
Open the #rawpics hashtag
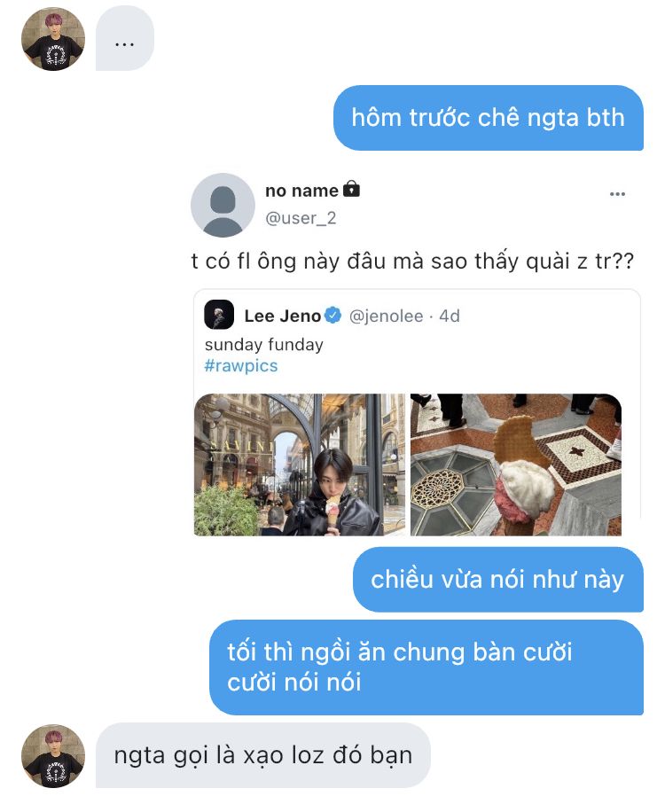pyautogui.click(x=241, y=365)
